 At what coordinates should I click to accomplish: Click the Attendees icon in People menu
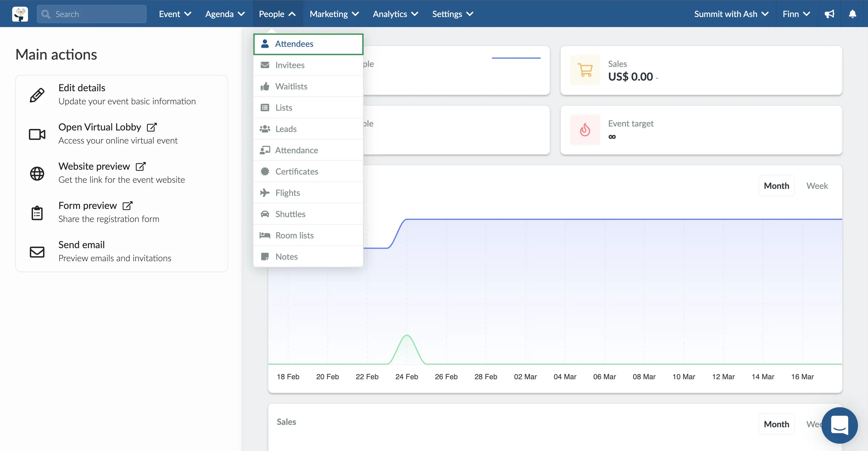[265, 43]
